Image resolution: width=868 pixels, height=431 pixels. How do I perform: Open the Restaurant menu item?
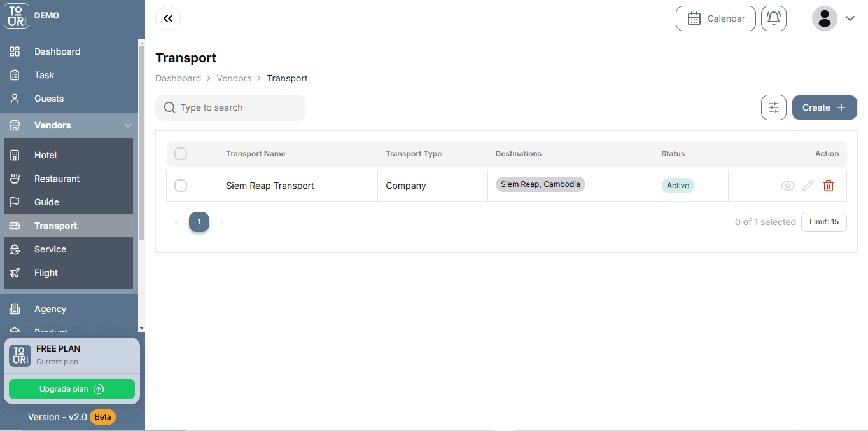(57, 179)
